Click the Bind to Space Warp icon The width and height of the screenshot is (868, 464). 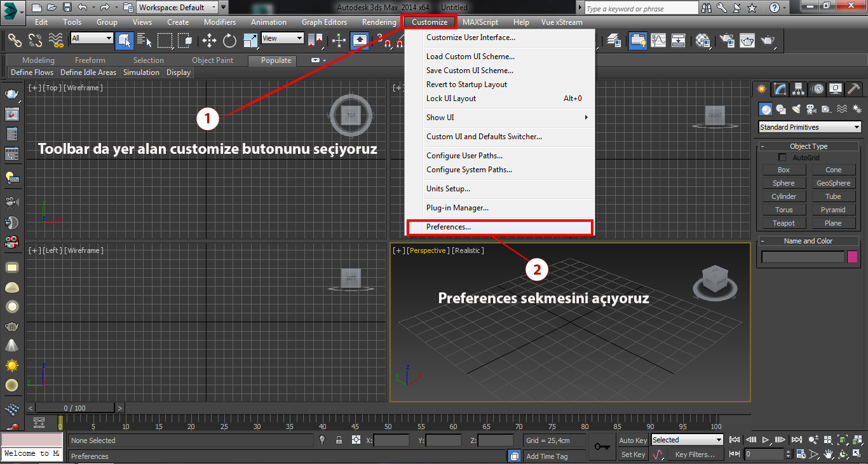point(56,40)
